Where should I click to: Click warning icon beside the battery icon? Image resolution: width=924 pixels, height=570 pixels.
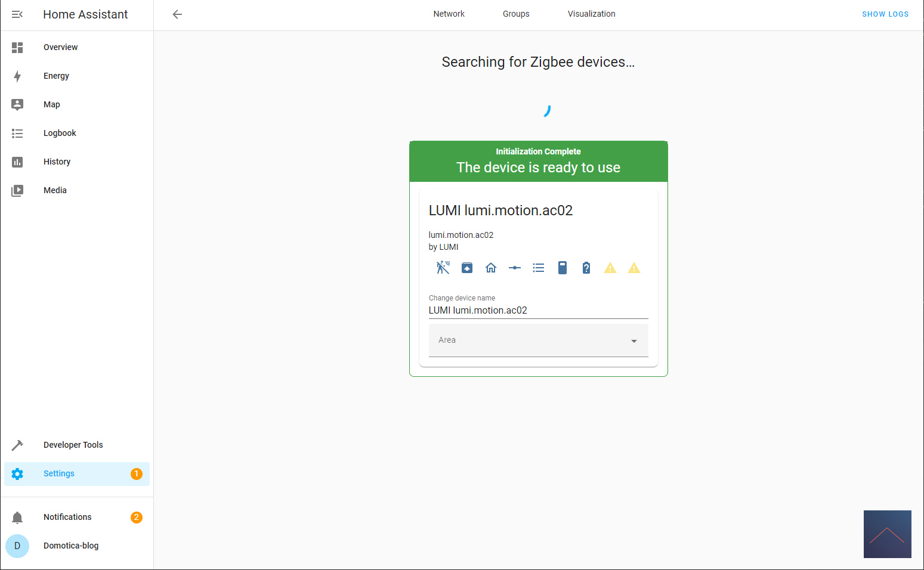click(x=610, y=268)
